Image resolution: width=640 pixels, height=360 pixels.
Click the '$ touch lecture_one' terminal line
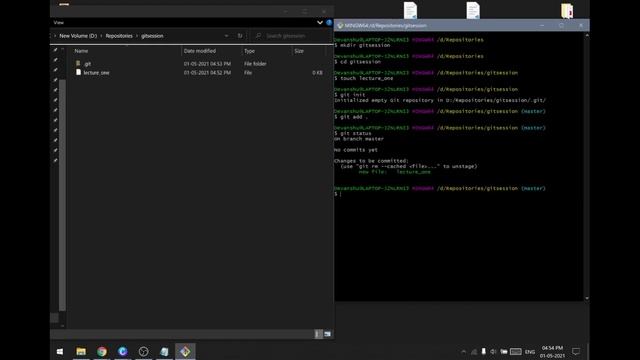click(364, 78)
